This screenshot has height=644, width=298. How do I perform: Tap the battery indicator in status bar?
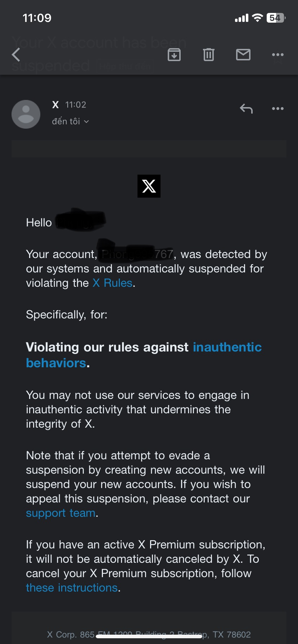point(276,18)
